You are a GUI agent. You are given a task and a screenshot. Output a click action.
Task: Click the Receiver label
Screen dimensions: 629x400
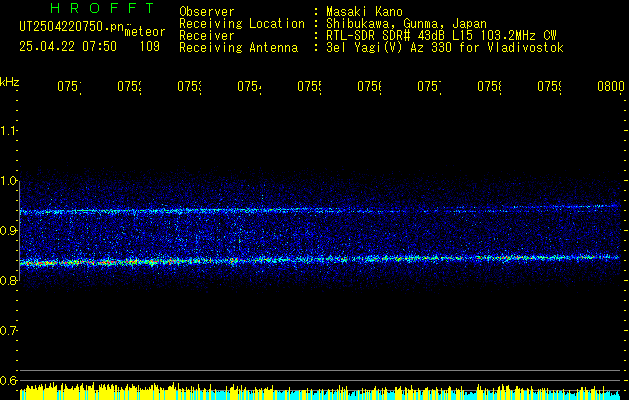tap(207, 36)
